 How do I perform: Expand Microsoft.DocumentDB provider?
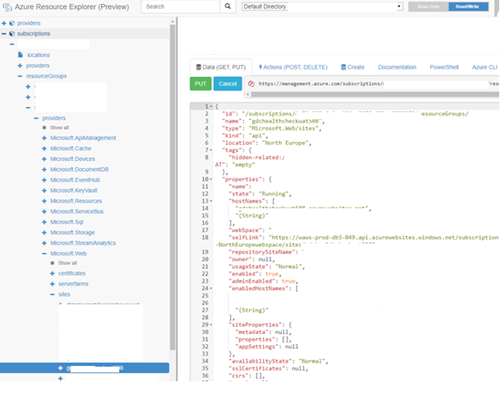[44, 169]
